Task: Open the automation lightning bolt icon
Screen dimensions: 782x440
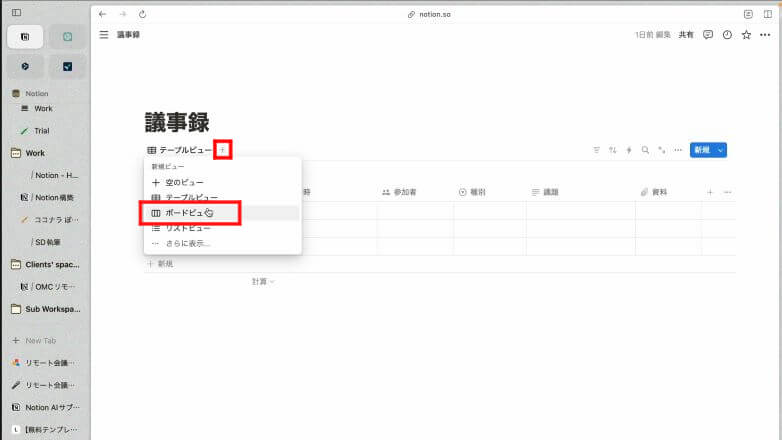Action: pyautogui.click(x=629, y=150)
